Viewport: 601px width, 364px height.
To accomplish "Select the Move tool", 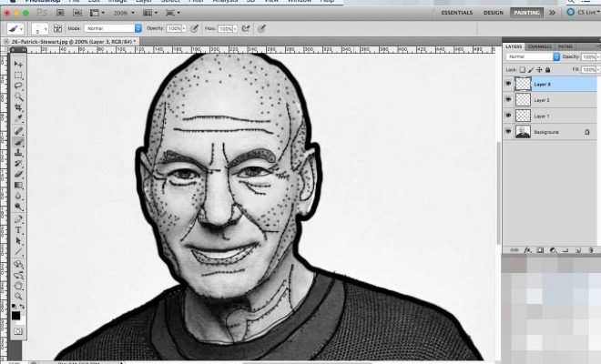I will coord(18,64).
